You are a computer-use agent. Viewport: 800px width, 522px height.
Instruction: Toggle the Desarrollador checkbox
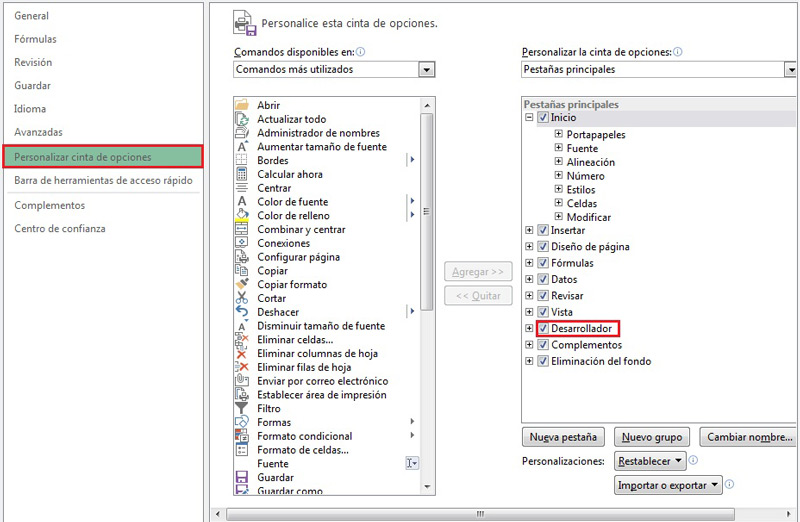click(x=543, y=328)
